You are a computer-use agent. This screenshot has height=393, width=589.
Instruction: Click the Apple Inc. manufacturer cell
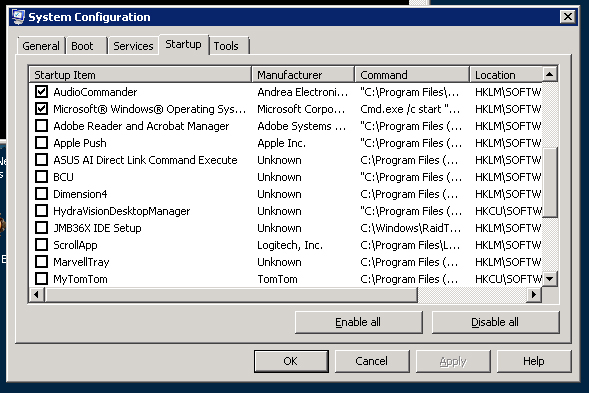[x=282, y=143]
